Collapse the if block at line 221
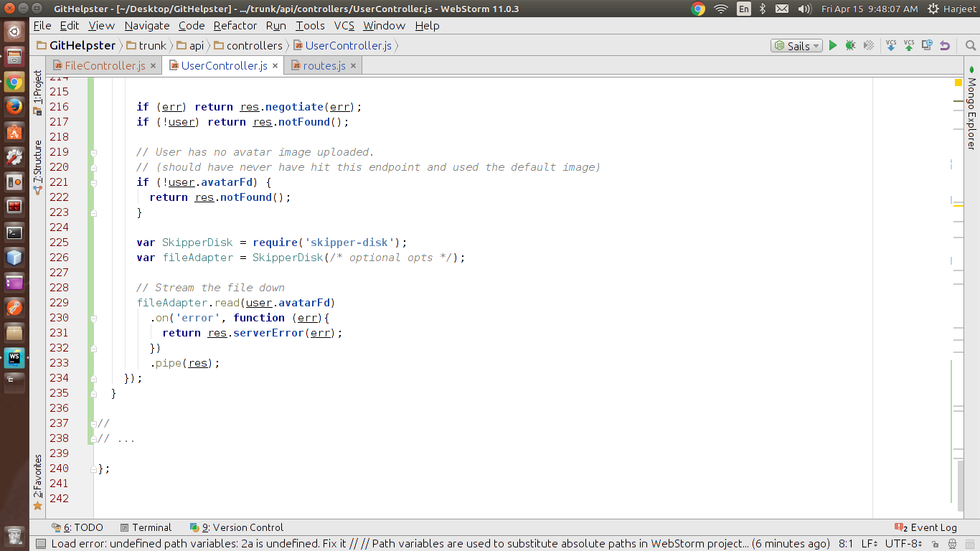 tap(94, 182)
